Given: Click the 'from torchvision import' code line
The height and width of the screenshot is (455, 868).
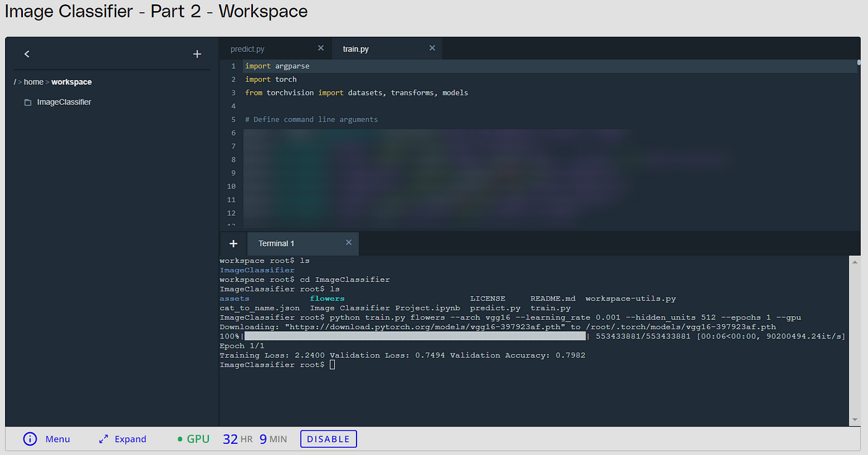Looking at the screenshot, I should (x=356, y=93).
